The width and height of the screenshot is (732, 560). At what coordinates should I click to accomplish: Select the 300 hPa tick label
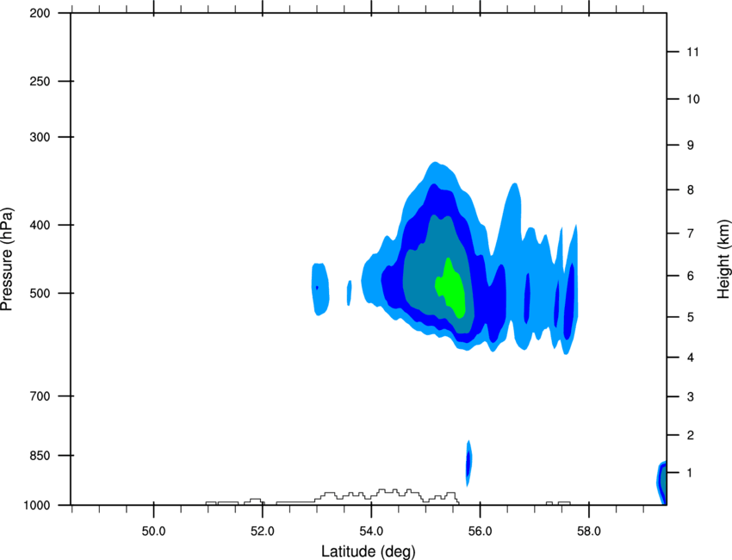[x=40, y=137]
